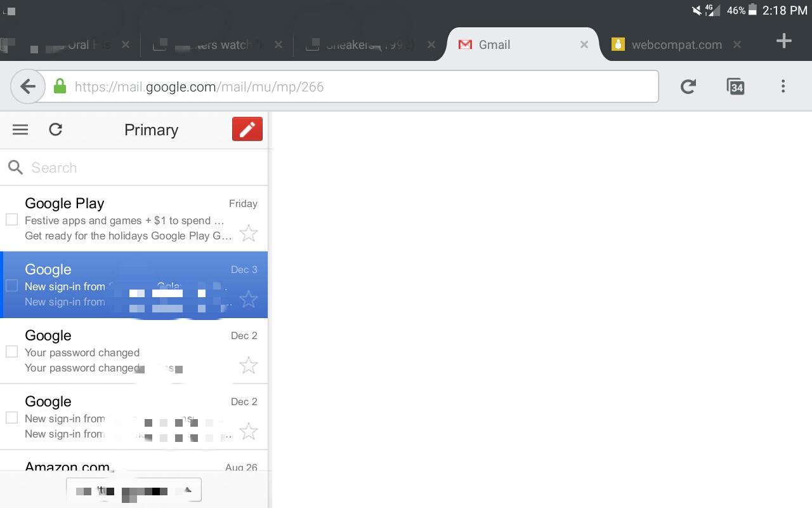Focus the Search mail field
This screenshot has width=812, height=508.
point(134,168)
